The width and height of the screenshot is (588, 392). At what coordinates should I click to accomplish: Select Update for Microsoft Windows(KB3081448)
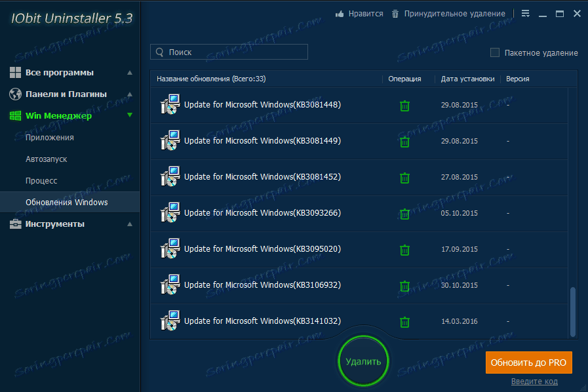(x=262, y=105)
